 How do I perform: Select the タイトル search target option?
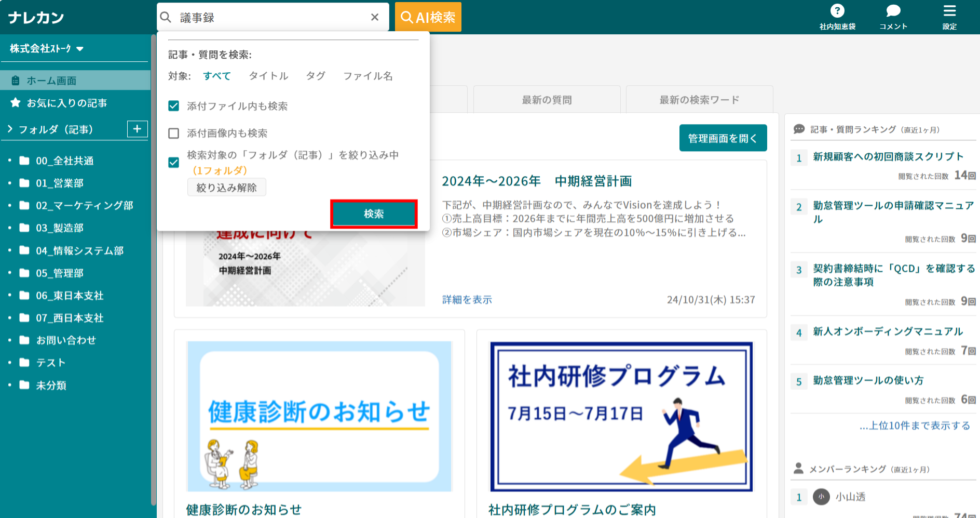[x=268, y=76]
